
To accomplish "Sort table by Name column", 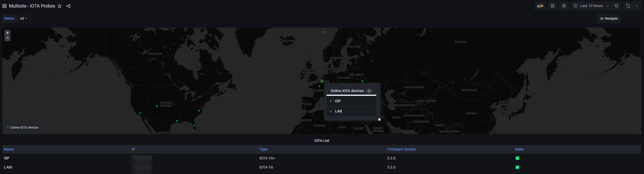I will point(9,149).
